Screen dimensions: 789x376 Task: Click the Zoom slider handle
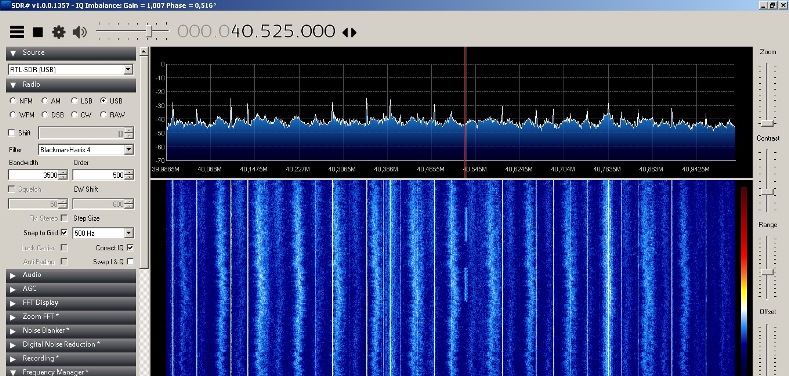(x=767, y=123)
